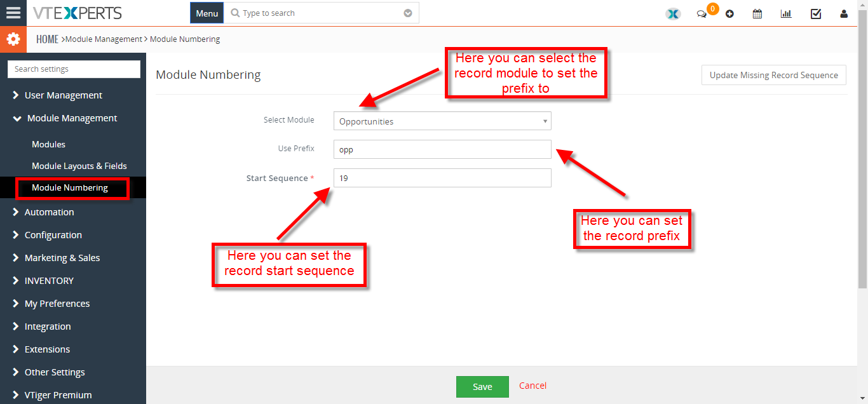
Task: Collapse Module Management section
Action: [x=73, y=118]
